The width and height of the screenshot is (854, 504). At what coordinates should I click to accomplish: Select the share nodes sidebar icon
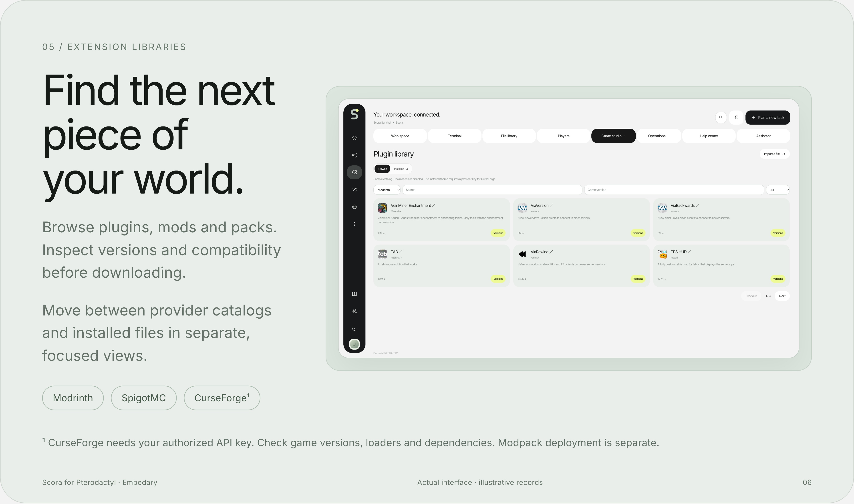click(x=354, y=155)
